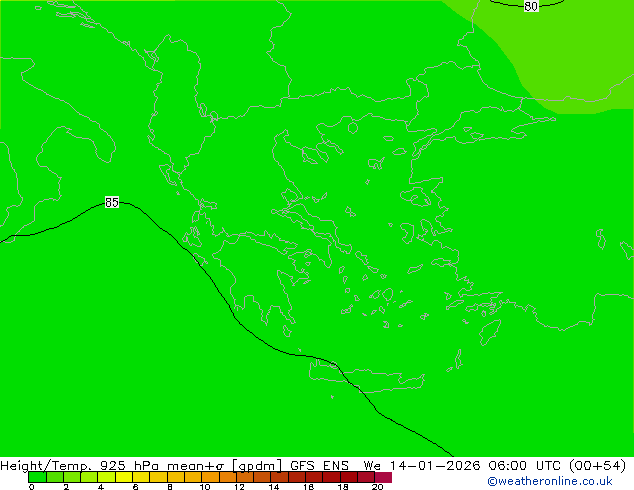Click the 80 contour label at top
This screenshot has height=490, width=634.
point(531,6)
